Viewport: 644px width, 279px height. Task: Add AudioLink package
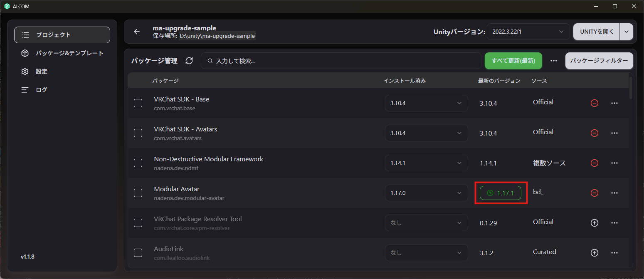595,253
